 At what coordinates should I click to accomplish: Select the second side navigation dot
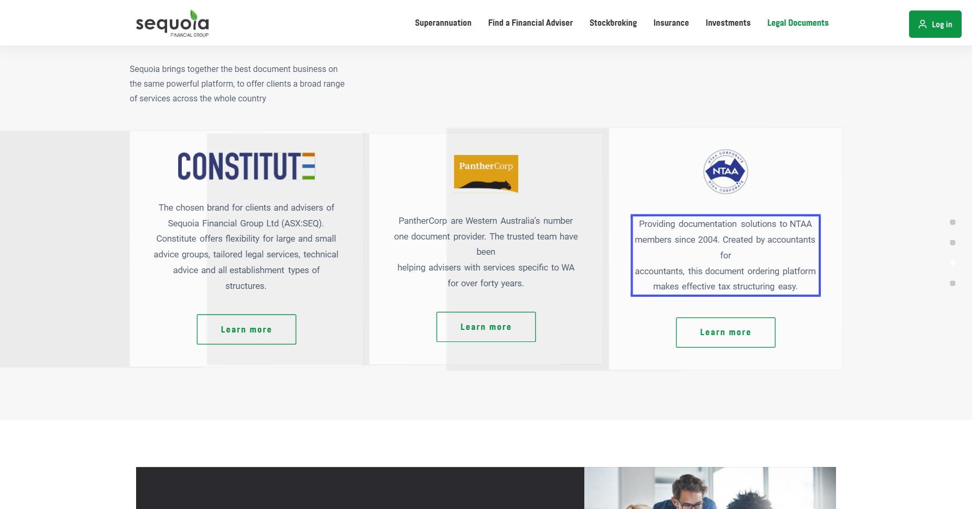(x=952, y=243)
